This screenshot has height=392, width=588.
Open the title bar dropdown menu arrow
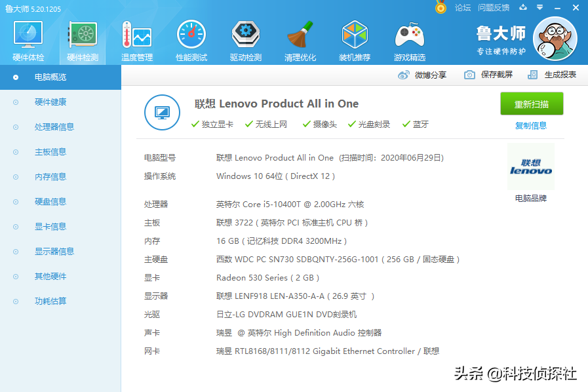(539, 7)
